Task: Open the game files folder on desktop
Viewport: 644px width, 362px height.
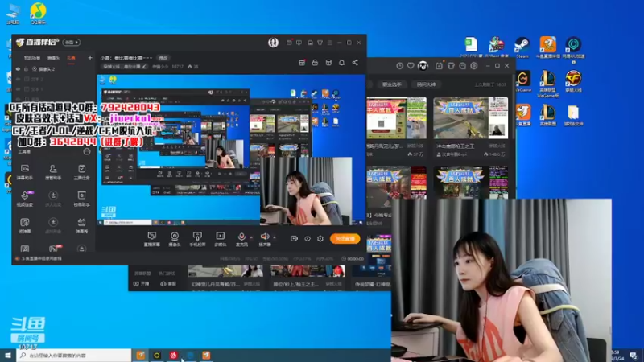Action: click(573, 115)
